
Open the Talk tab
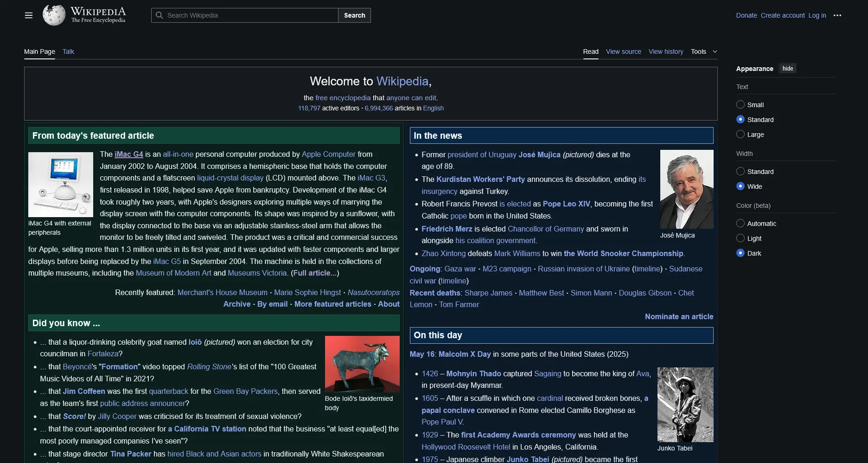[68, 51]
